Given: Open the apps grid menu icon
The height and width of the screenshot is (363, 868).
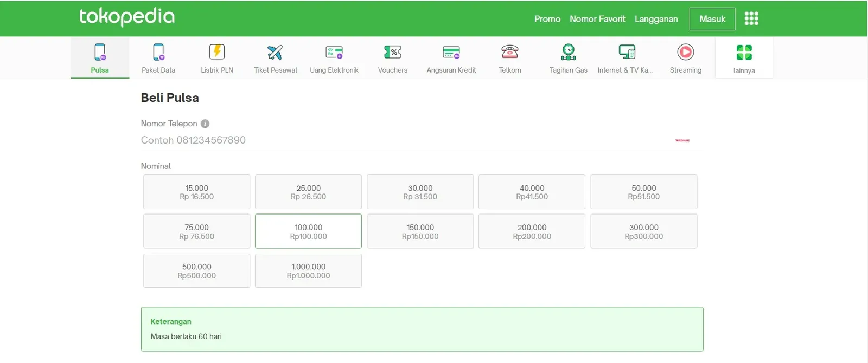Looking at the screenshot, I should point(751,19).
